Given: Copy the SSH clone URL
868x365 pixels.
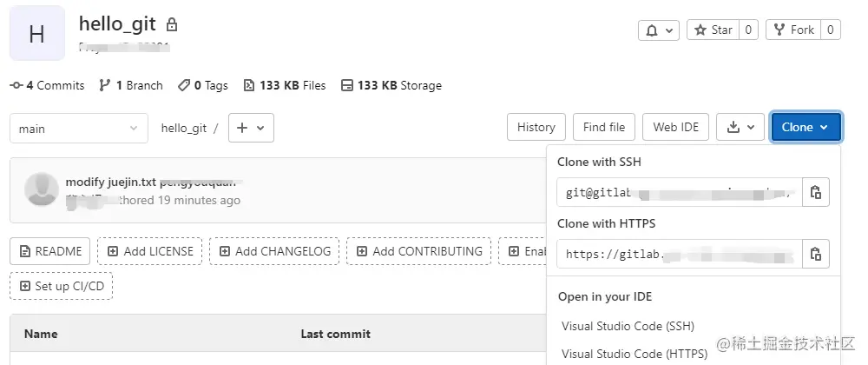Looking at the screenshot, I should (816, 192).
